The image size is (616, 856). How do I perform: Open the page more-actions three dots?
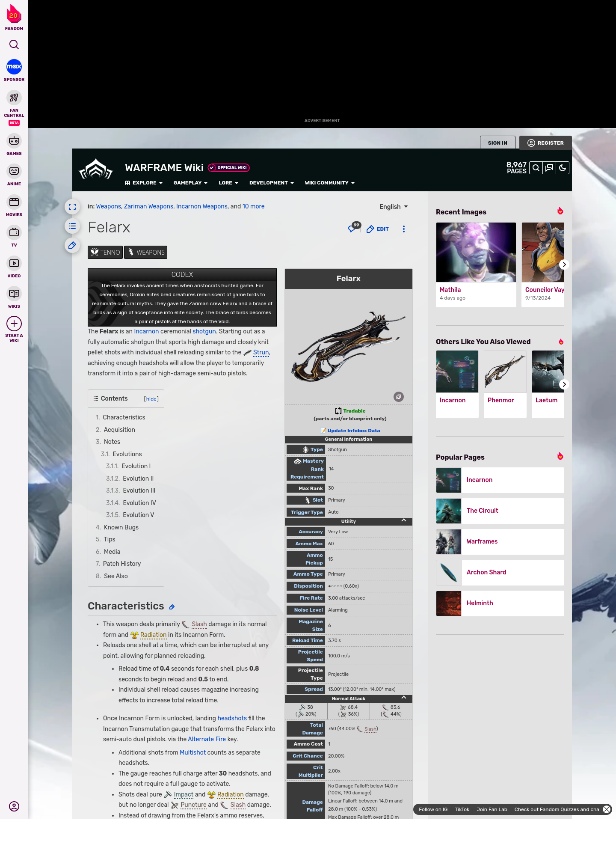[404, 229]
